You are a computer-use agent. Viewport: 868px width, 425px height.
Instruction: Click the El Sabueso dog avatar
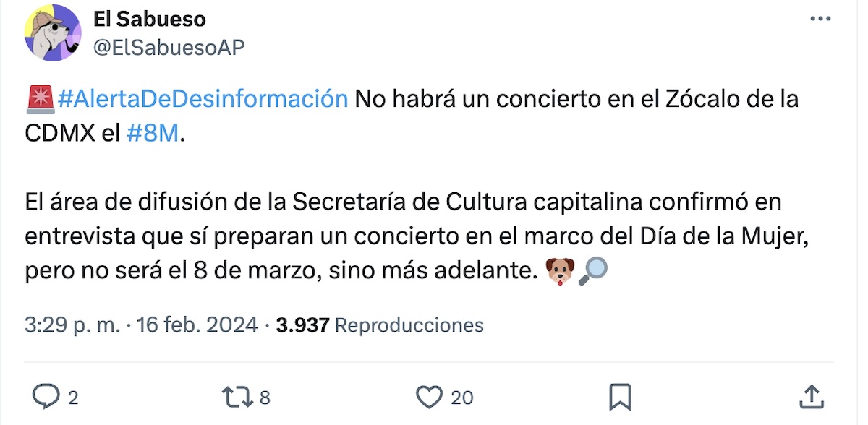[x=54, y=33]
